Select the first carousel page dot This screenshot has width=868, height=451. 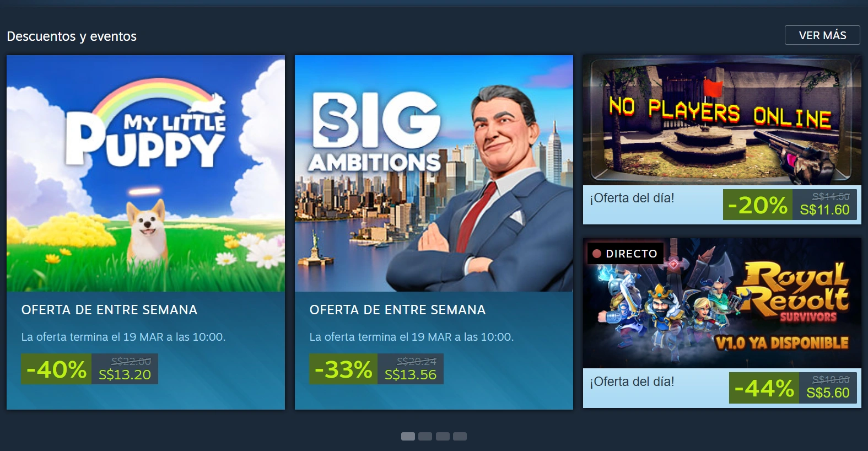tap(408, 437)
